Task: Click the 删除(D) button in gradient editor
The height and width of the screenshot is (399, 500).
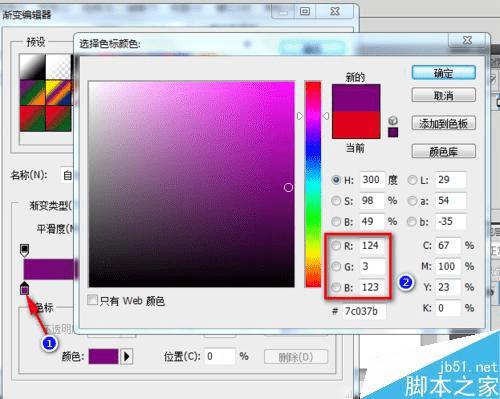Action: click(296, 357)
